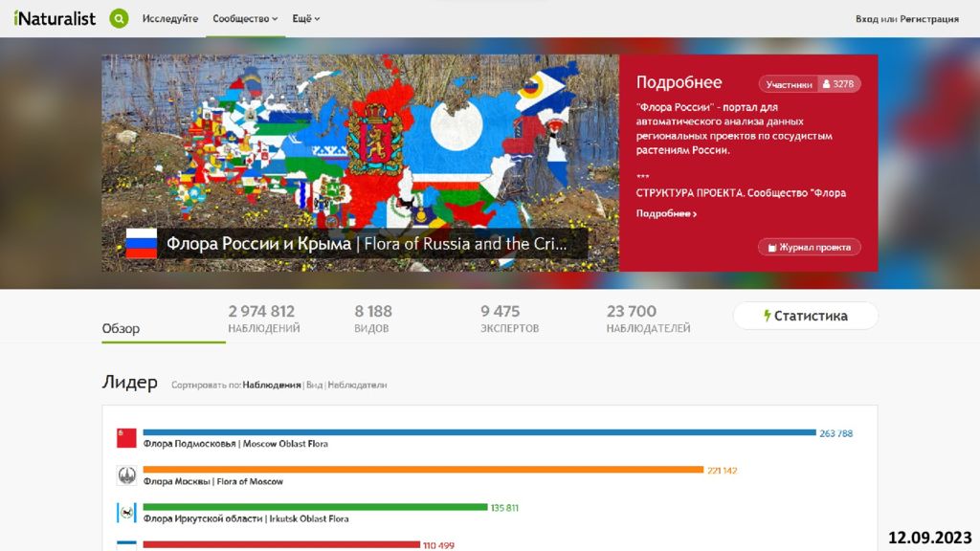Click the Флора России и Крыма title
The height and width of the screenshot is (551, 980).
coord(367,244)
